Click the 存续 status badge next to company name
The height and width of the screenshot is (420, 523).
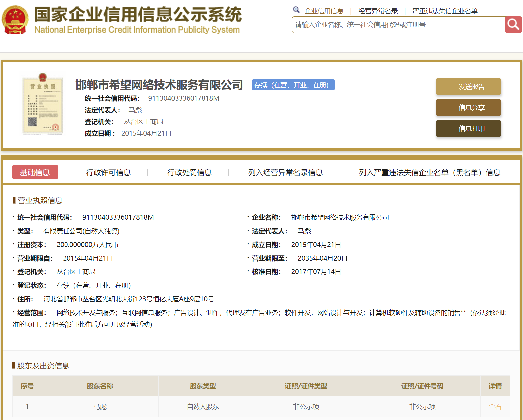(x=293, y=85)
